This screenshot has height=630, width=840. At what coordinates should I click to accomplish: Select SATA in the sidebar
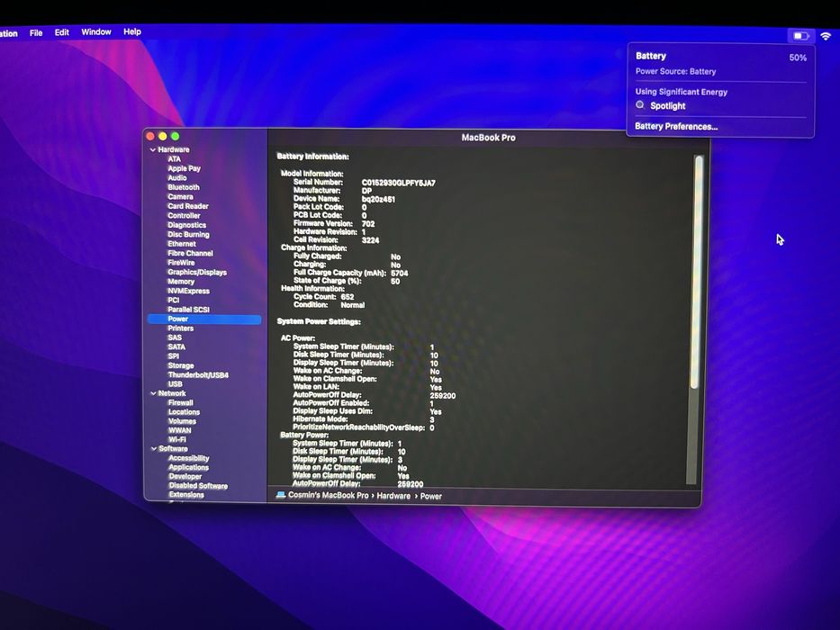point(176,346)
